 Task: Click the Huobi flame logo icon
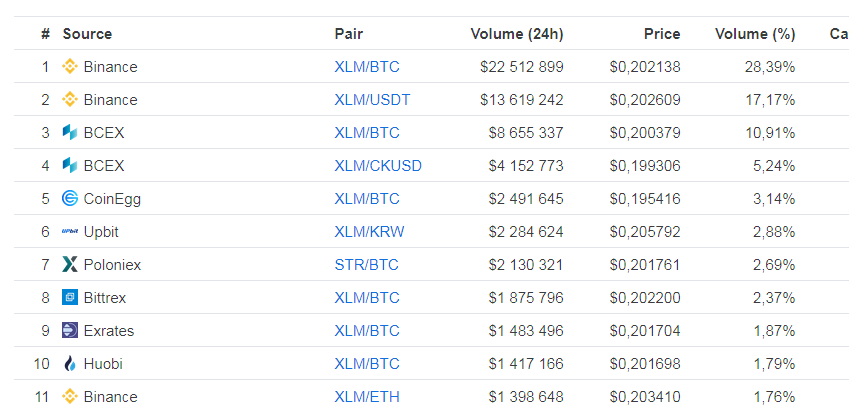[70, 363]
